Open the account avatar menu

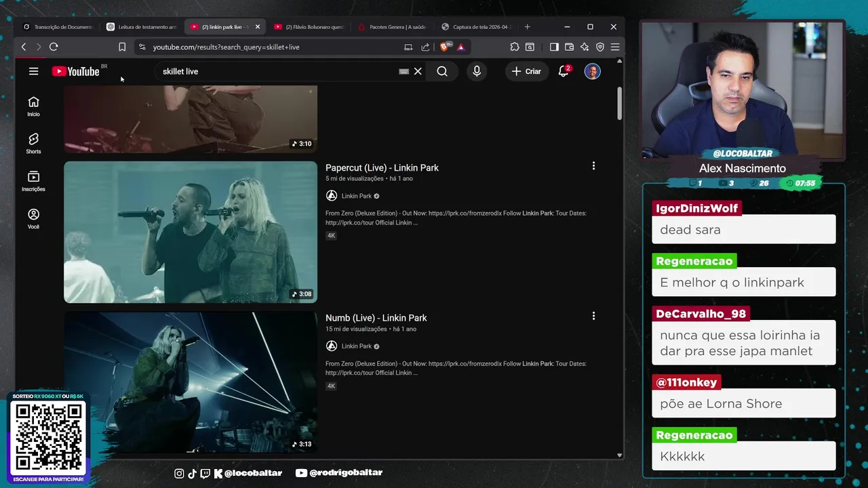[x=593, y=71]
